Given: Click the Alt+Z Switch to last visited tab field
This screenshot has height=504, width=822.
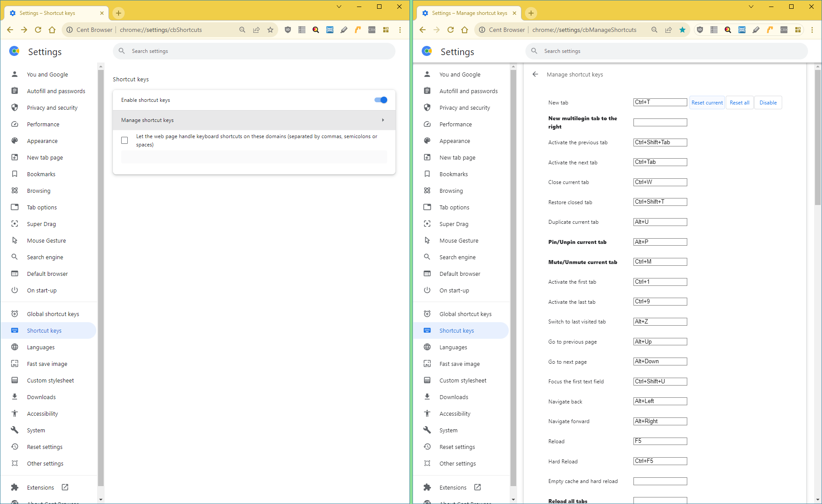Looking at the screenshot, I should 660,322.
